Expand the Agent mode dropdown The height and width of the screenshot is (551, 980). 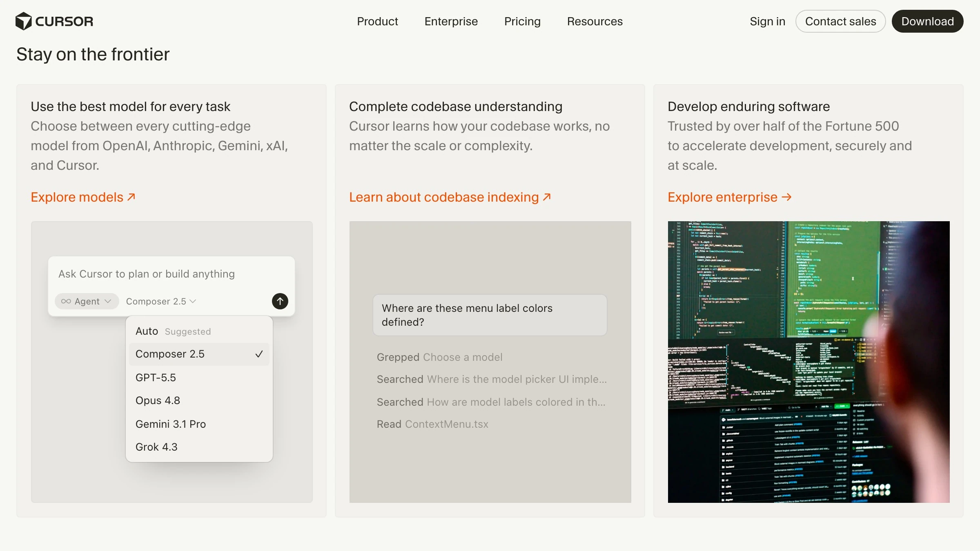(87, 301)
